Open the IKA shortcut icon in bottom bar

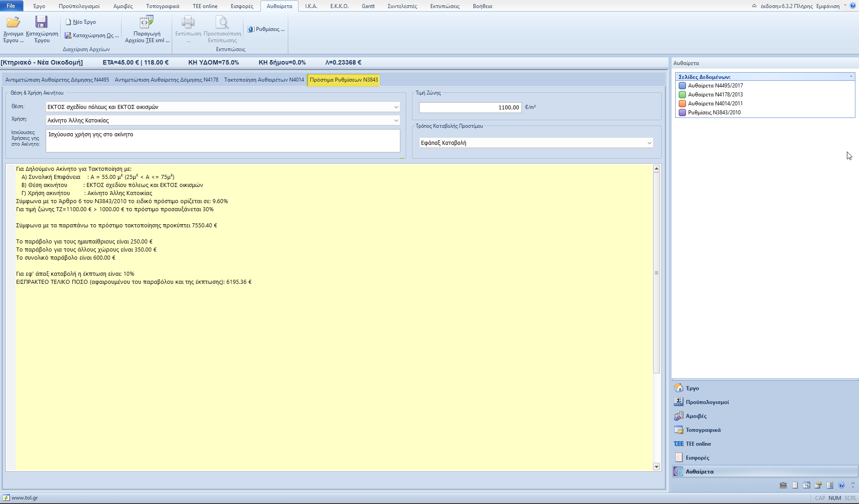tap(783, 485)
